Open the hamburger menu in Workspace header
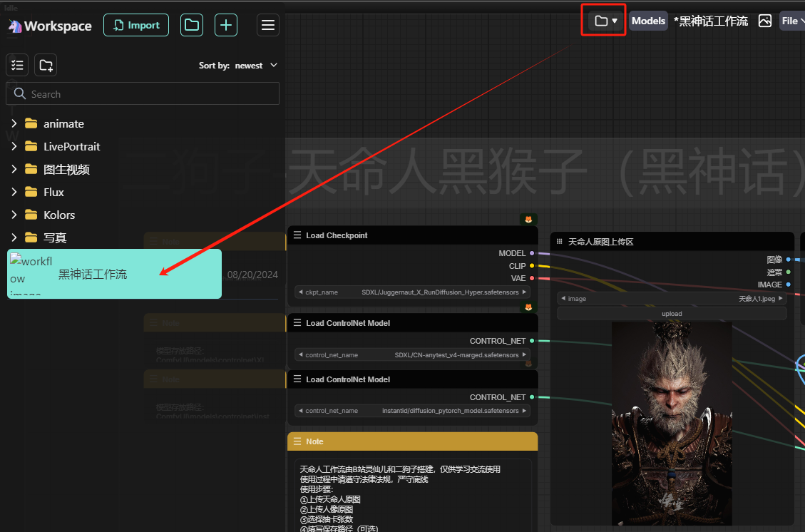This screenshot has height=532, width=805. [x=268, y=25]
